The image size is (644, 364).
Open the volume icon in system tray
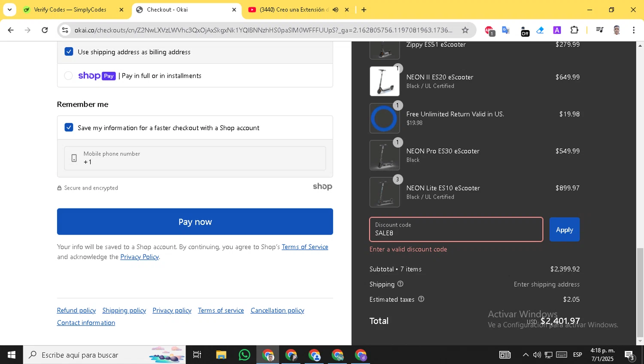point(537,355)
